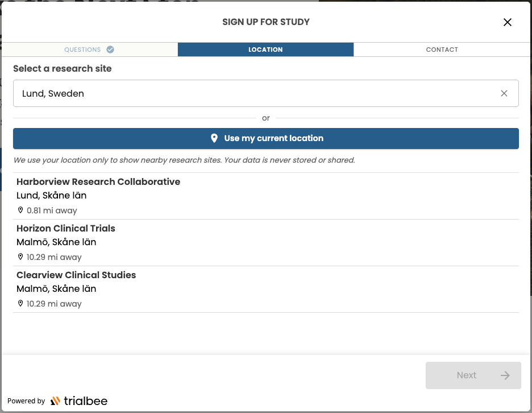Click the Trialbee flame logo at bottom left

pyautogui.click(x=56, y=400)
